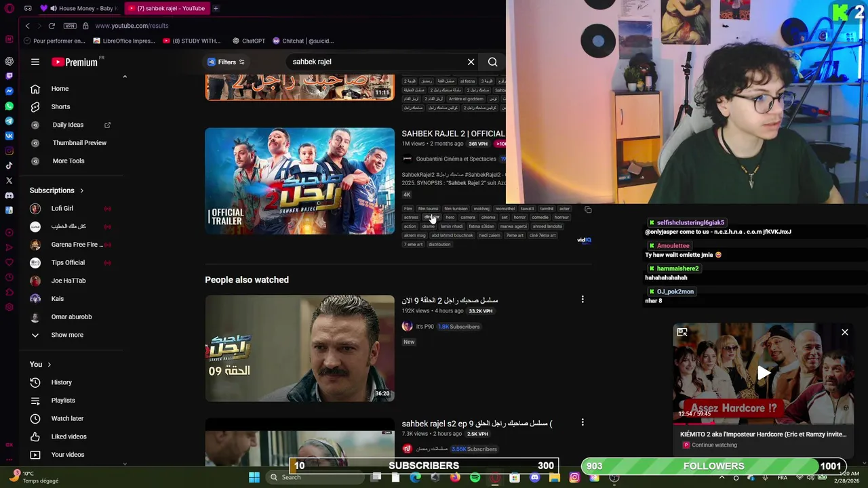Click Windows taskbar Search box
Viewport: 868px width, 488px height.
coord(315,477)
